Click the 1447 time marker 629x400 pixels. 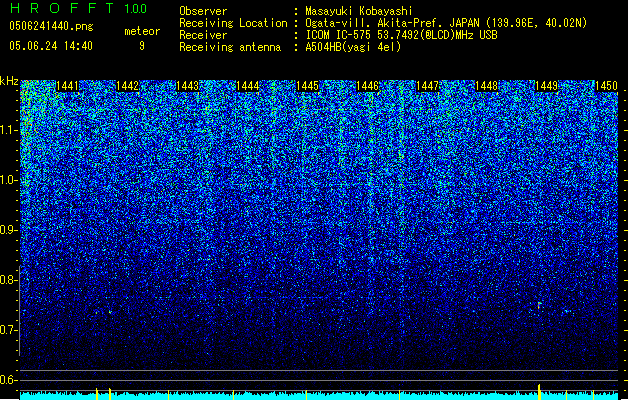[427, 86]
